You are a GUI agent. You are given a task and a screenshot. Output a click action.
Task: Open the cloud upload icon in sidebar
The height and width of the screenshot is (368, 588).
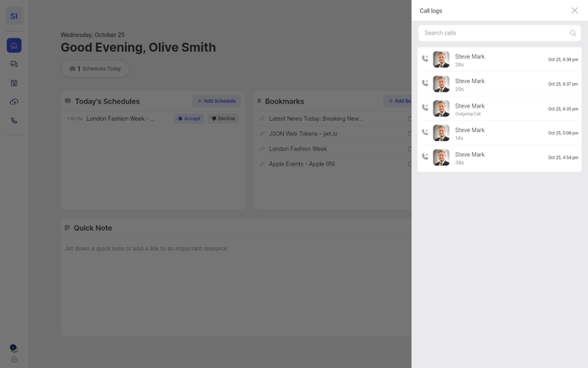(x=14, y=102)
